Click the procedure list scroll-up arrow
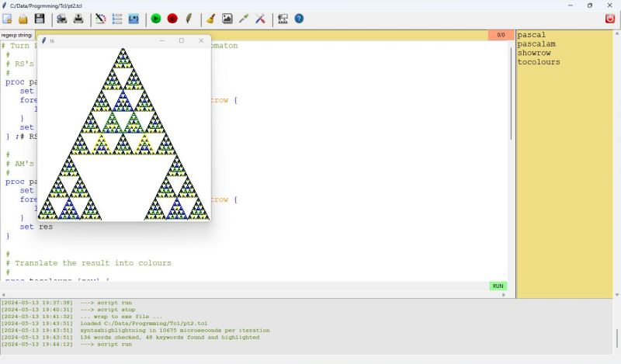 (x=616, y=33)
